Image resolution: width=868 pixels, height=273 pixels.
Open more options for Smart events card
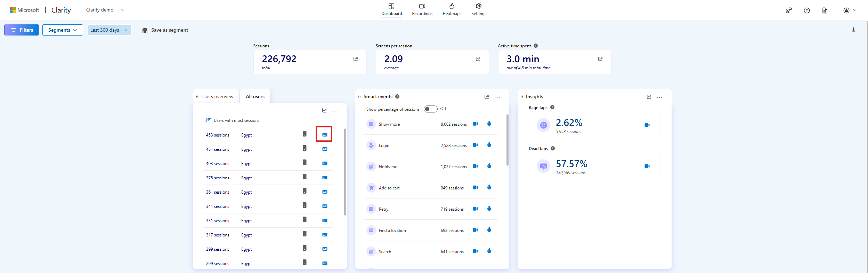point(497,97)
